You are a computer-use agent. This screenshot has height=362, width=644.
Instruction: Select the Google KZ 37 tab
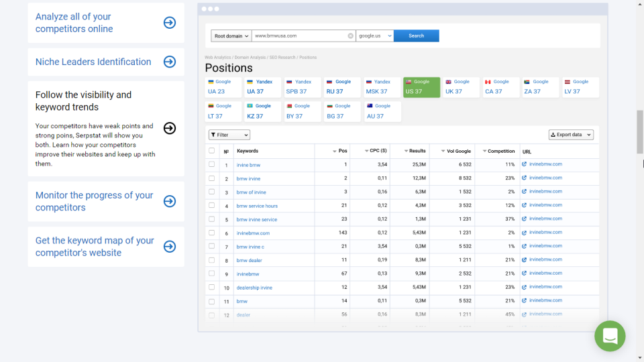pos(262,111)
